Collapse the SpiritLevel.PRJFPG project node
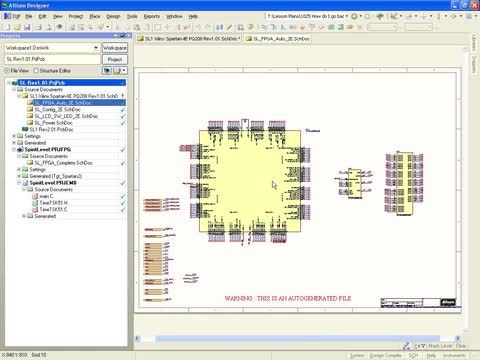Viewport: 480px width, 360px height. 14,149
